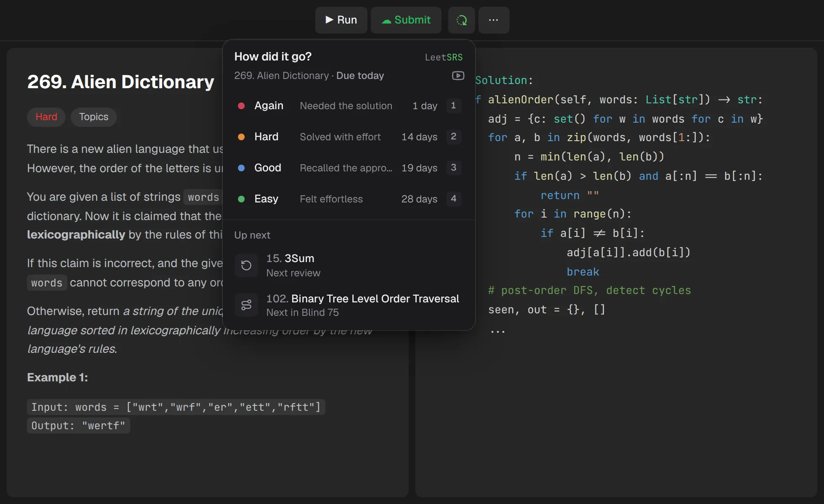The width and height of the screenshot is (824, 504).
Task: Click the '14 days' interval text
Action: (x=419, y=137)
